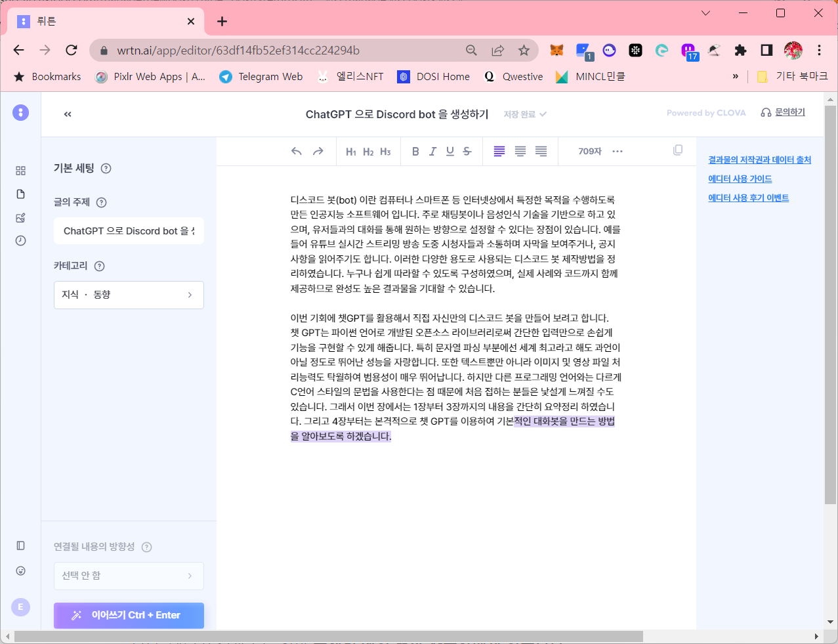Image resolution: width=838 pixels, height=644 pixels.
Task: Edit the topic field ChatGPT 으로 Discord bot
Action: click(x=129, y=231)
